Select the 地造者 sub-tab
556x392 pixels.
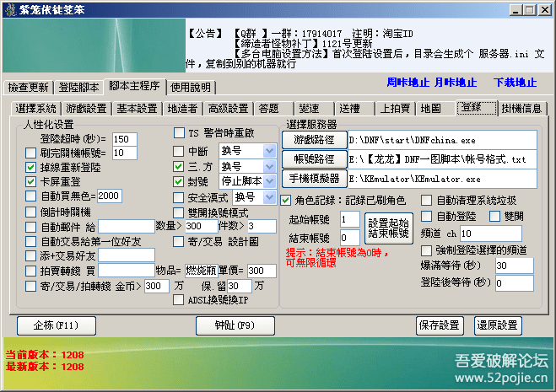tap(182, 109)
